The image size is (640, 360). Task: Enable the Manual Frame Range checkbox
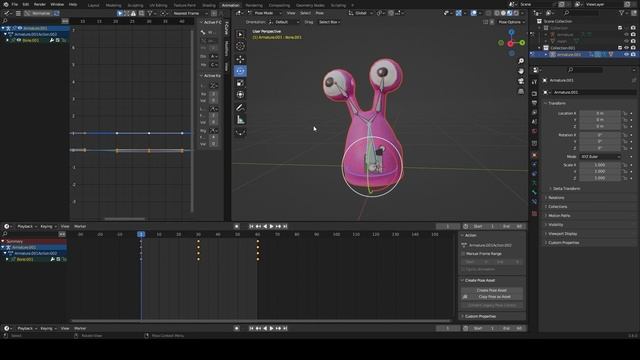[464, 254]
